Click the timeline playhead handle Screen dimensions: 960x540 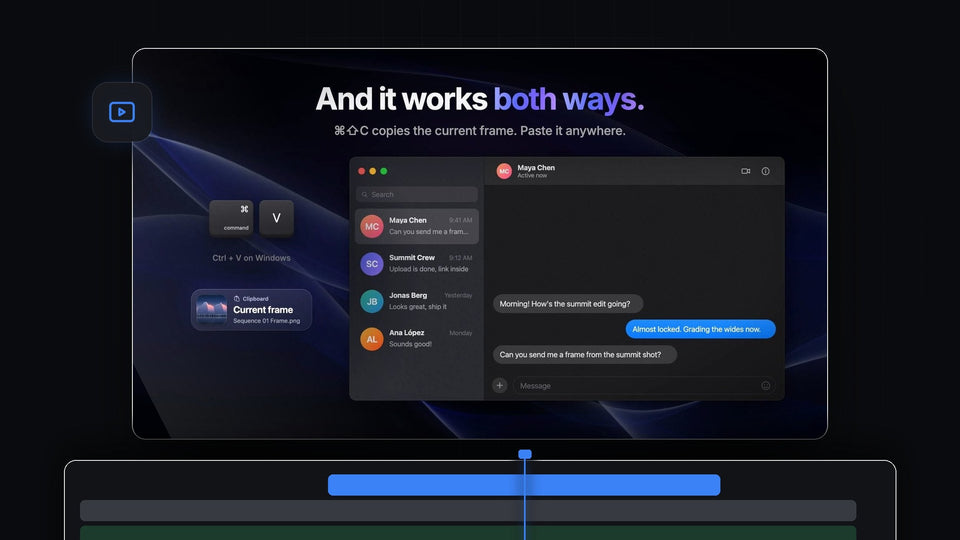(525, 454)
